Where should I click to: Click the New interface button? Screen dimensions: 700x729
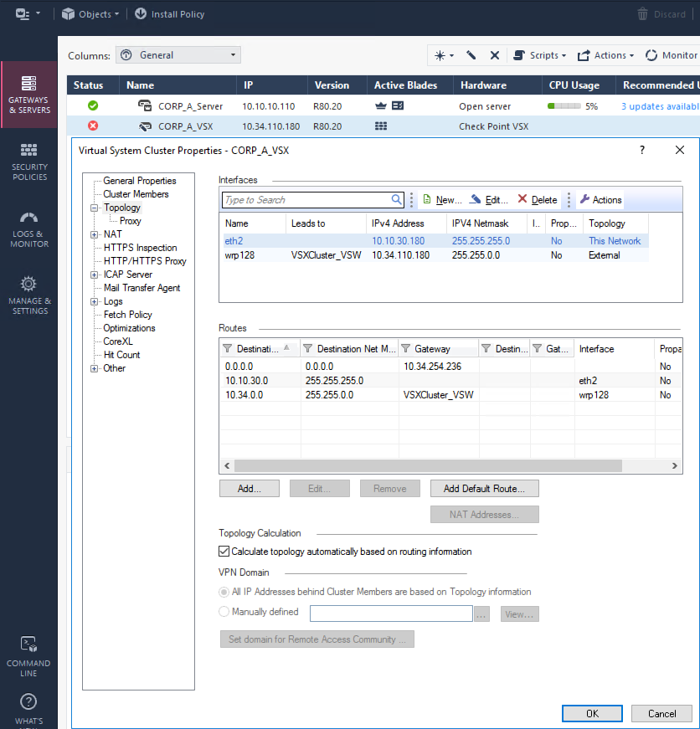point(442,200)
